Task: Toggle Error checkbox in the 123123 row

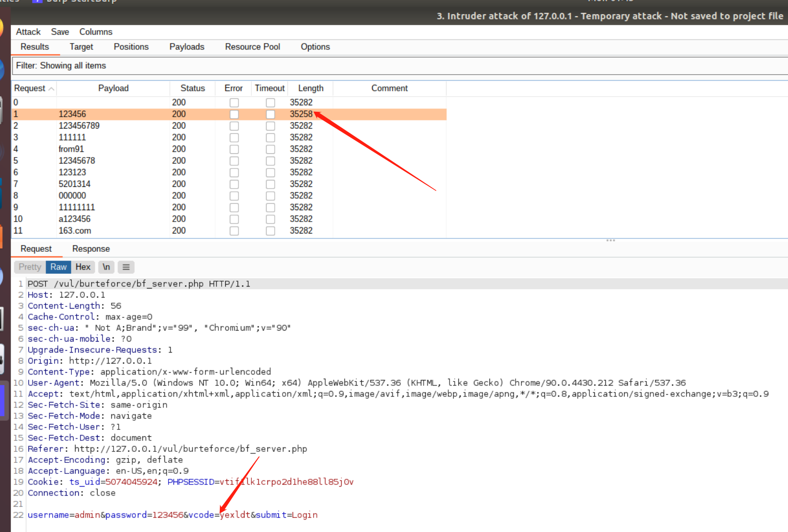Action: point(234,173)
